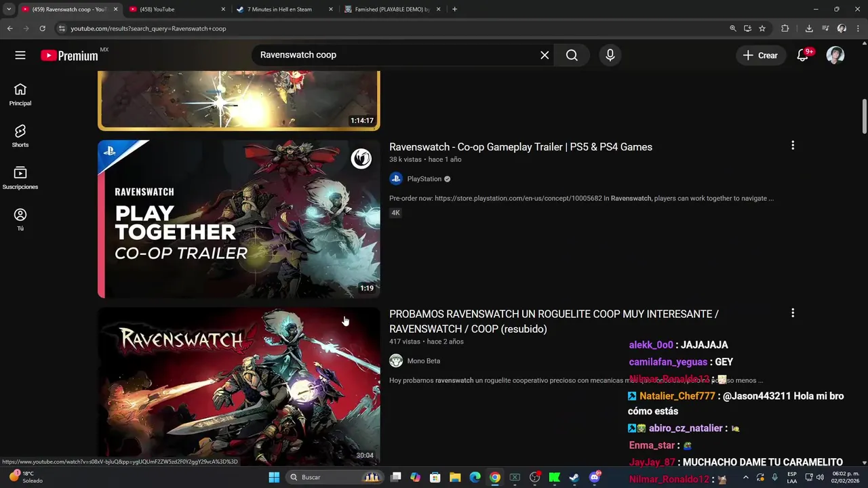Open the Chrome profile avatar
The width and height of the screenshot is (868, 488).
(x=842, y=28)
